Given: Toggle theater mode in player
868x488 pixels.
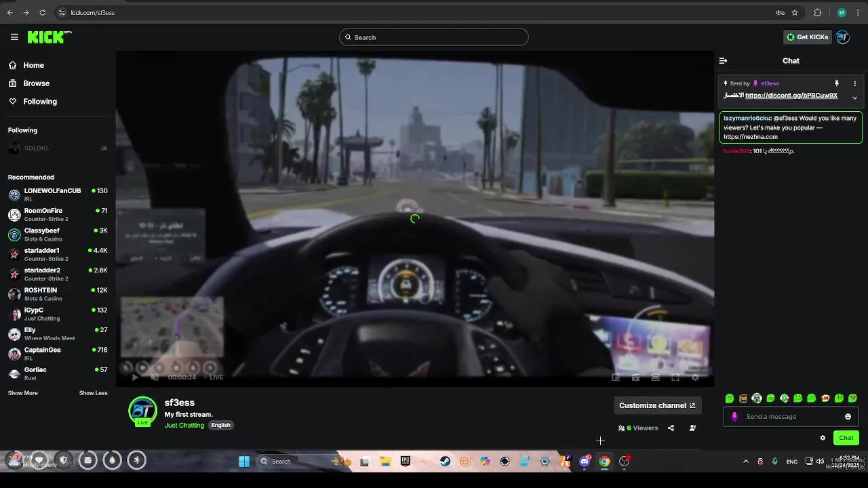Looking at the screenshot, I should (x=655, y=378).
